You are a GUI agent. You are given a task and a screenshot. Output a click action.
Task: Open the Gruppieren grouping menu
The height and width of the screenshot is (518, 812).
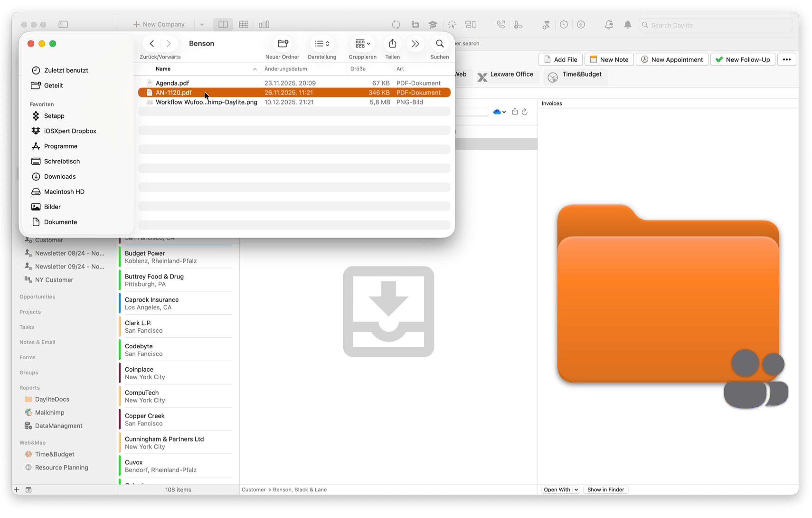click(x=363, y=44)
